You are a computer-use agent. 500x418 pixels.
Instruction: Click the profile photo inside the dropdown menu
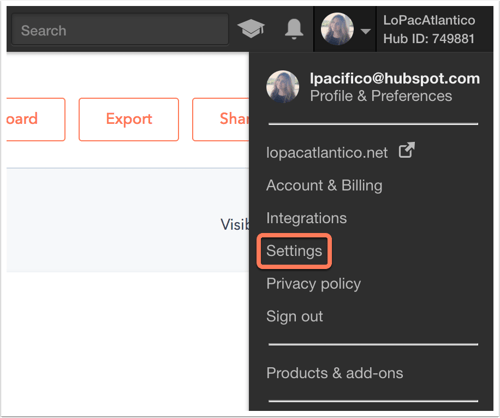click(283, 86)
